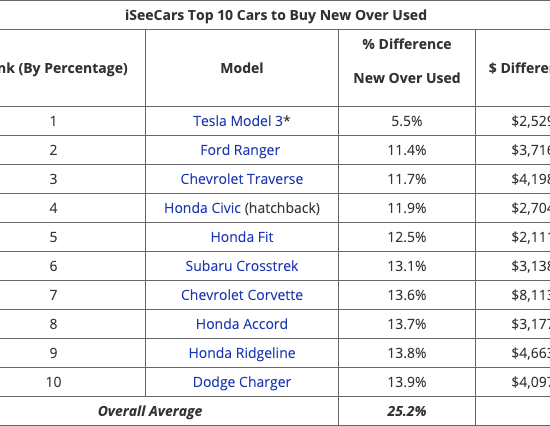Click the Rank (By Percentage) header
The image size is (550, 426).
pos(63,68)
